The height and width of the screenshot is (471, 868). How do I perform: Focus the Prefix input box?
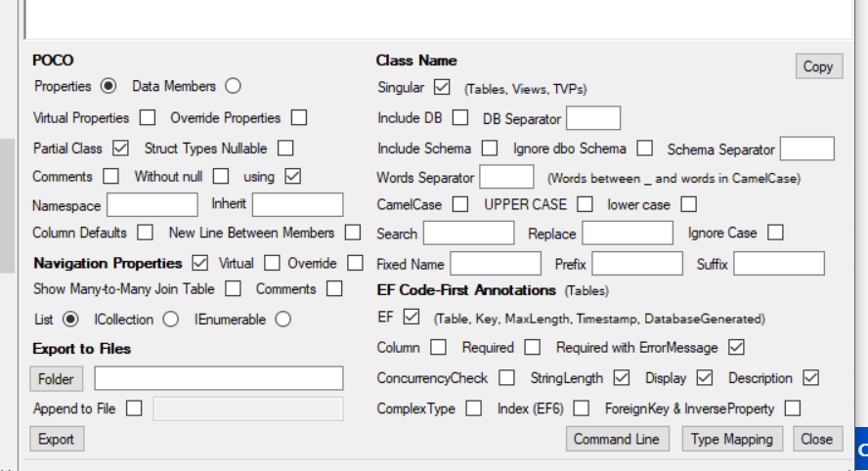click(637, 264)
